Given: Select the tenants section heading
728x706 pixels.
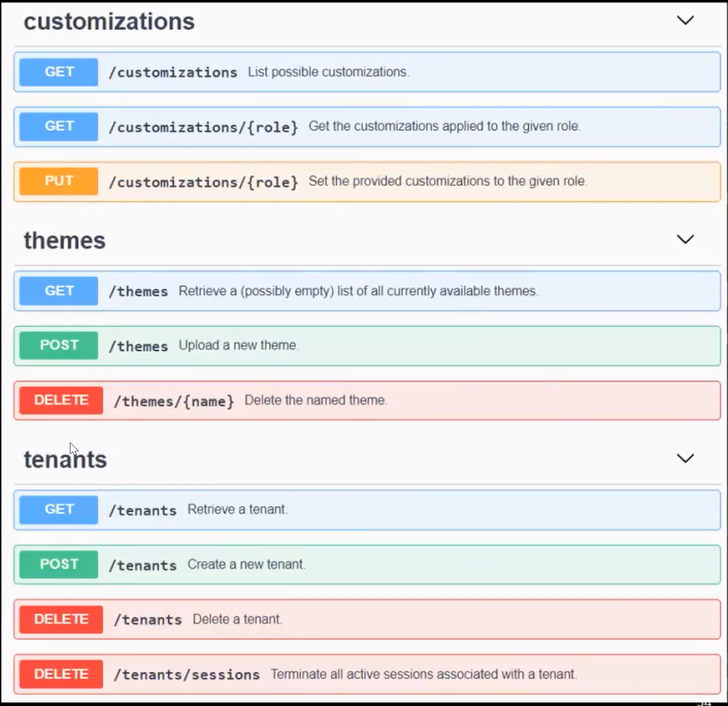Looking at the screenshot, I should 65,458.
